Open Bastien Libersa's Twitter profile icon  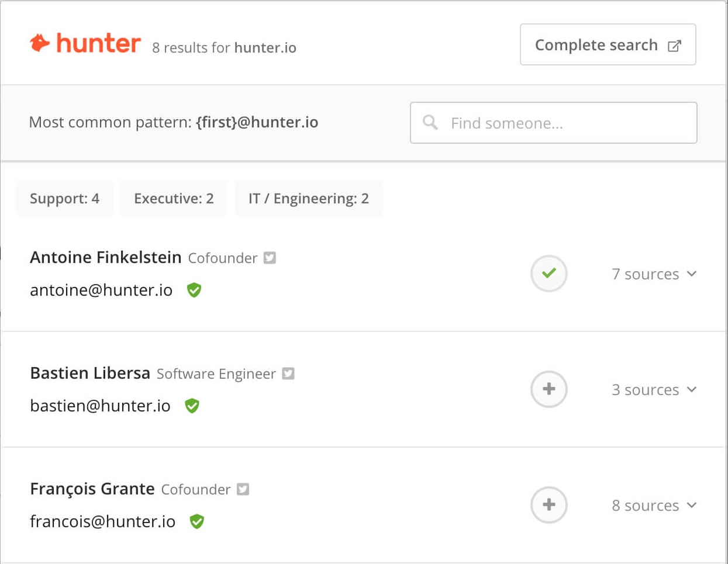pyautogui.click(x=288, y=373)
